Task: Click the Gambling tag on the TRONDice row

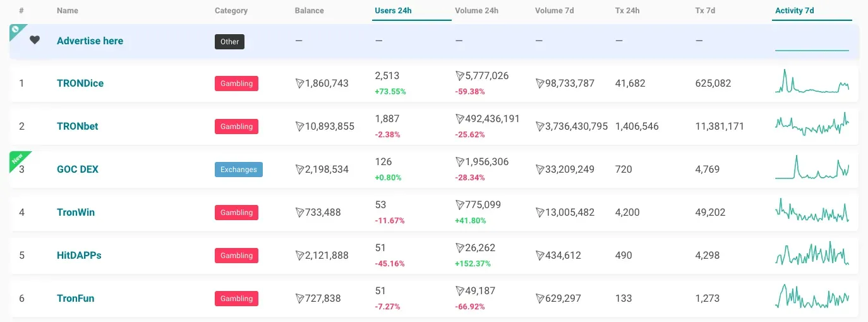Action: 236,84
